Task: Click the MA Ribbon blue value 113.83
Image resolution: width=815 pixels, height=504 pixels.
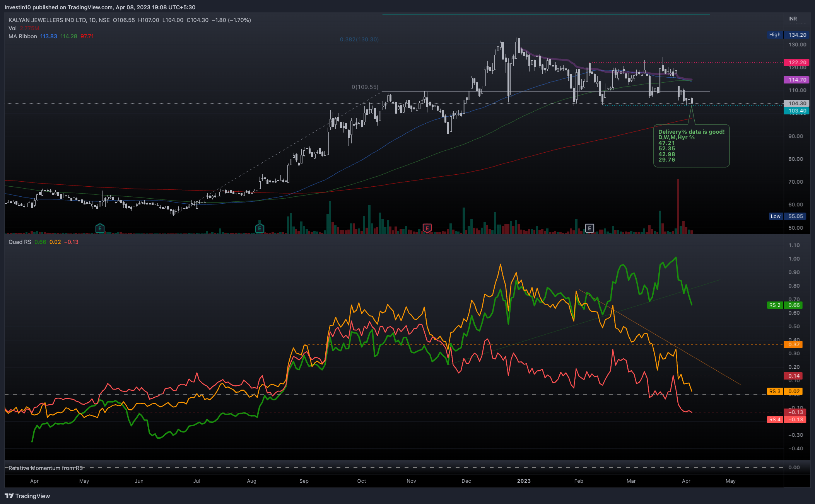Action: click(x=48, y=36)
